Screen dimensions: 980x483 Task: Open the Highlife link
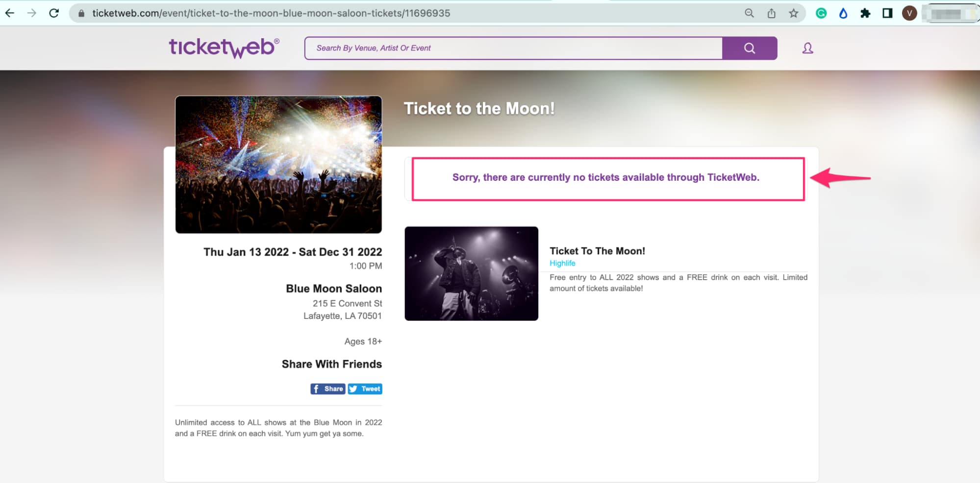[562, 263]
